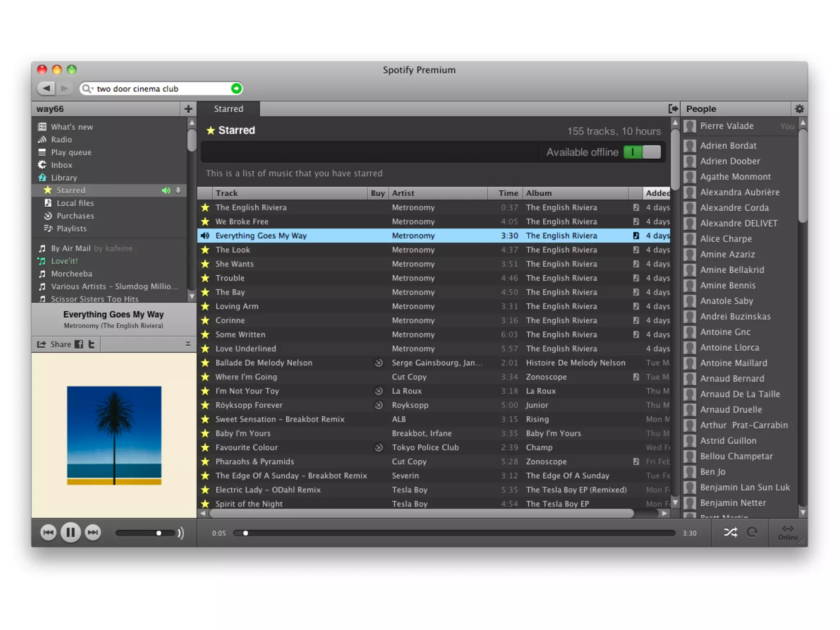This screenshot has height=630, width=840.
Task: Share track on Facebook
Action: click(x=79, y=344)
